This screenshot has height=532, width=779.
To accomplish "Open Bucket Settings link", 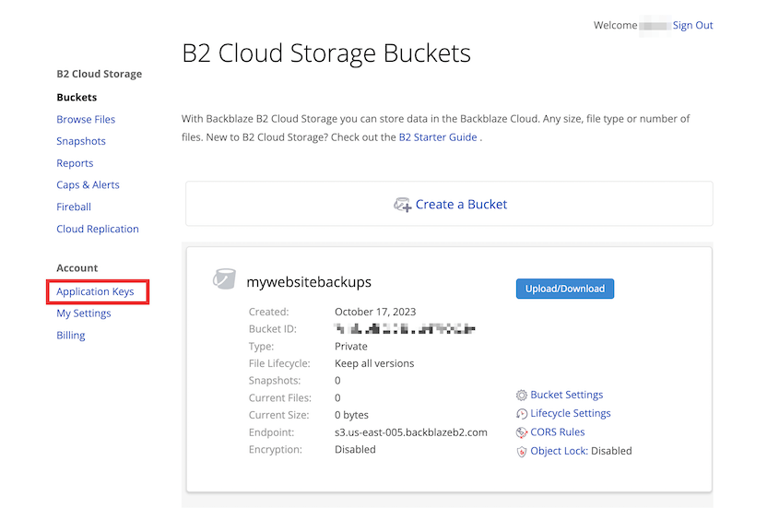I will (566, 395).
